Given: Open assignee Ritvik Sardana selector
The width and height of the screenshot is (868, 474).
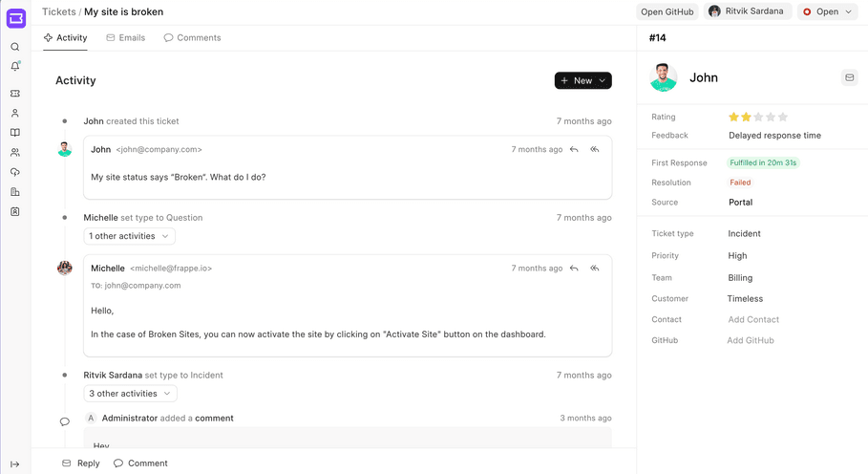Looking at the screenshot, I should (x=748, y=11).
